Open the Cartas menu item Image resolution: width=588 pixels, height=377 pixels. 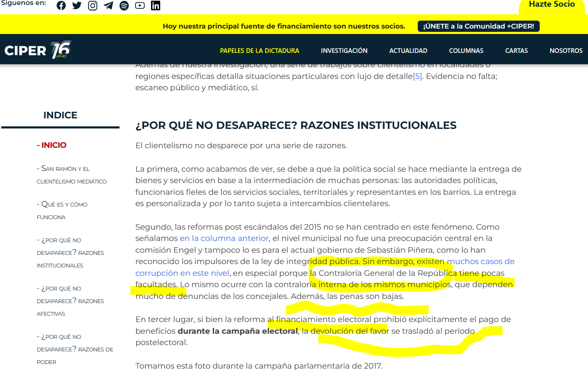coord(516,50)
